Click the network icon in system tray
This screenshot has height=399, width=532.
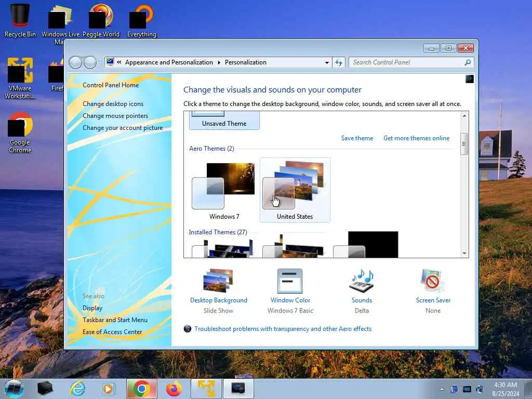click(x=467, y=389)
